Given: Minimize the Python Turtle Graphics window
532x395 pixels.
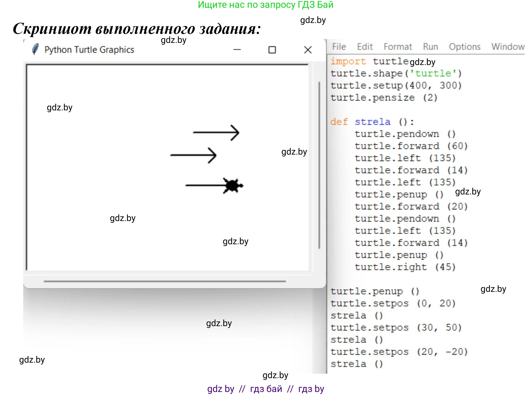Looking at the screenshot, I should click(237, 50).
